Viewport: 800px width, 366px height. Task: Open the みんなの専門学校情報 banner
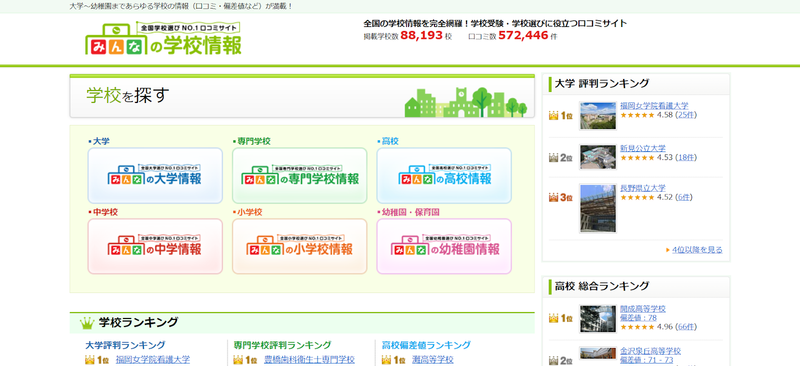[x=299, y=176]
